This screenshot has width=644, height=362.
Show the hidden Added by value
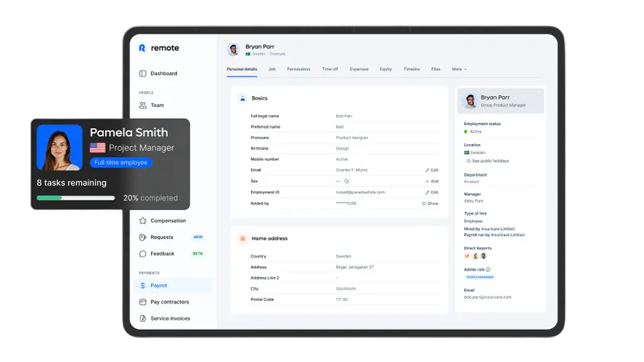[429, 203]
